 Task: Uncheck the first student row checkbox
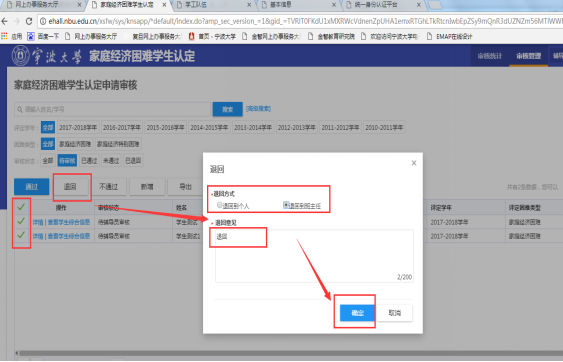point(21,221)
